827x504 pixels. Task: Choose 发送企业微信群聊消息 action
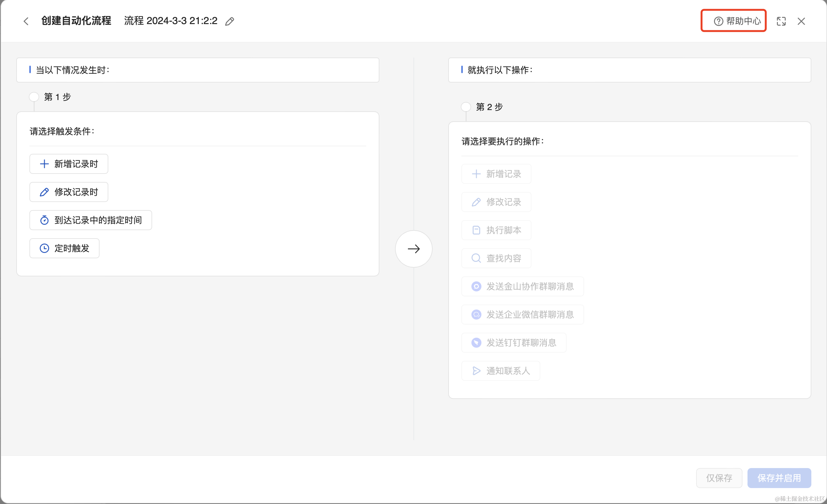[x=522, y=315]
